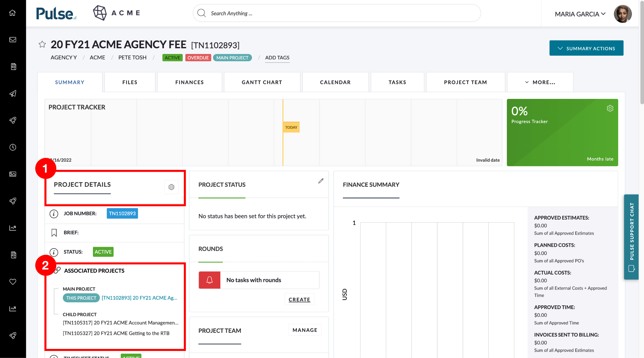
Task: Click the Finance Summary heading
Action: [371, 185]
